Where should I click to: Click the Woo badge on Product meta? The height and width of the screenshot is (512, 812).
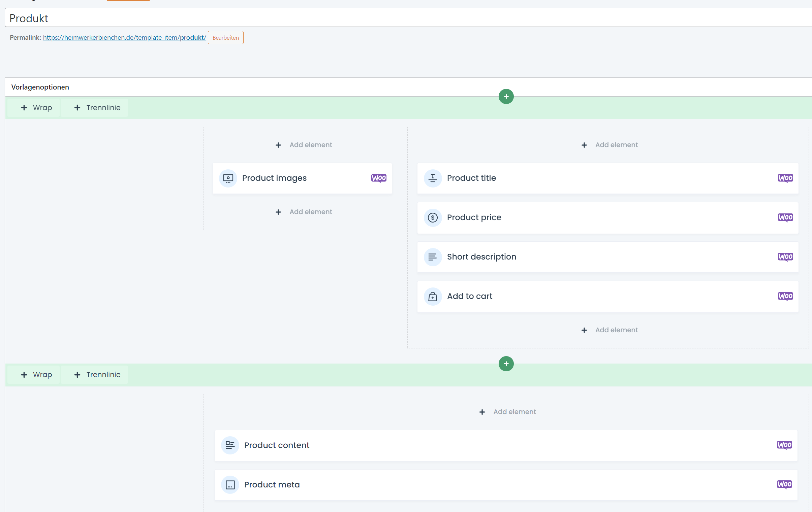(x=784, y=485)
